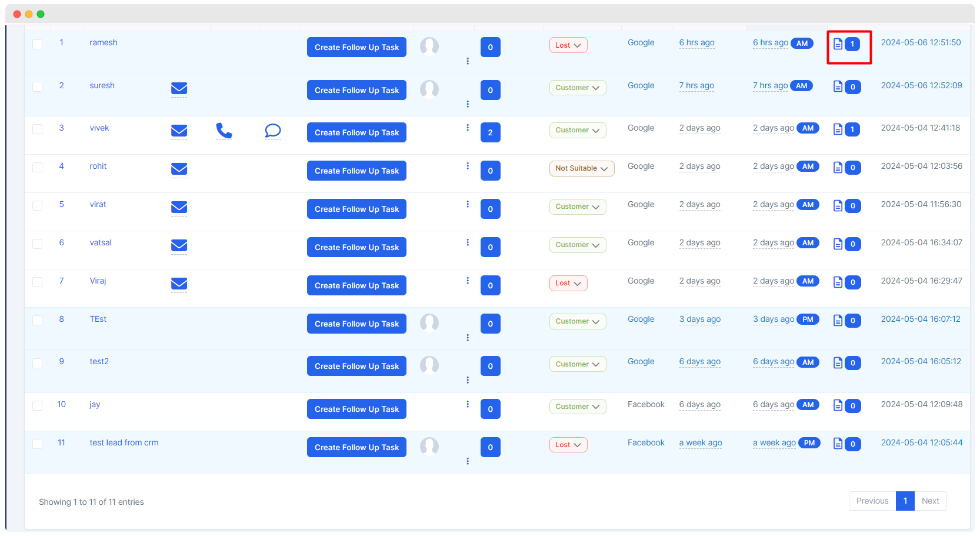Click the Facebook source in jay's row
The width and height of the screenshot is (980, 536).
(x=646, y=404)
